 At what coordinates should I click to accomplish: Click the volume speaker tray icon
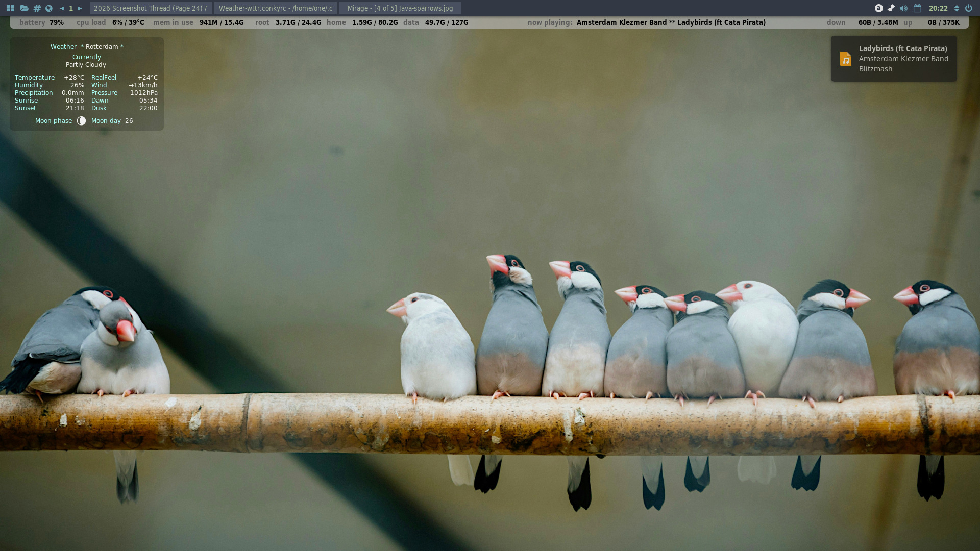tap(903, 8)
